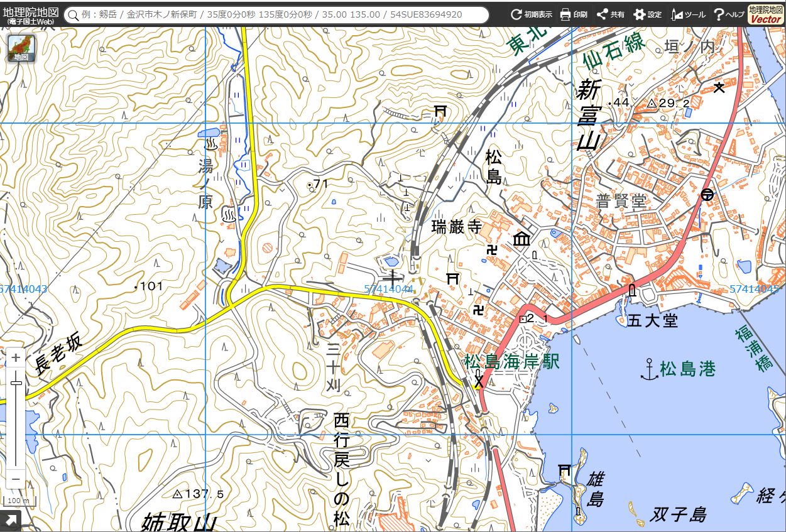Click the 湯ノ原 hot spring symbol
This screenshot has width=786, height=532.
point(210,145)
